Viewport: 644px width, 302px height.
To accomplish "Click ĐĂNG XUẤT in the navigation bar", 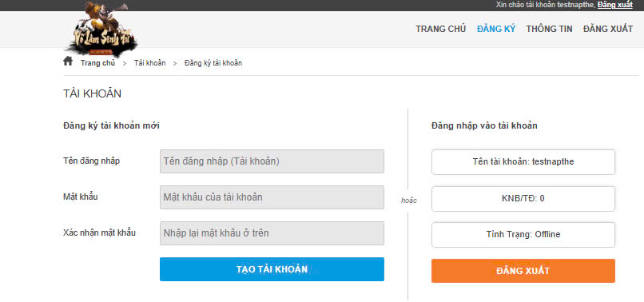I will (608, 30).
